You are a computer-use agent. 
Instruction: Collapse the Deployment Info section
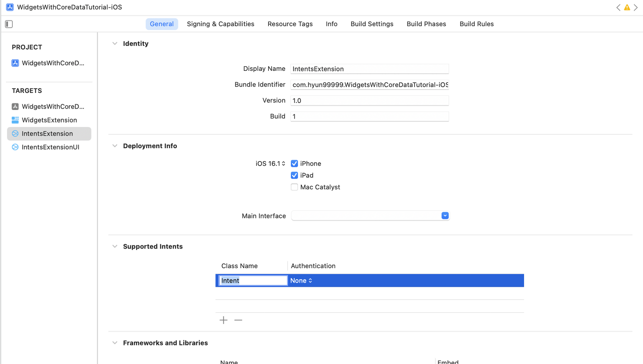coord(115,146)
